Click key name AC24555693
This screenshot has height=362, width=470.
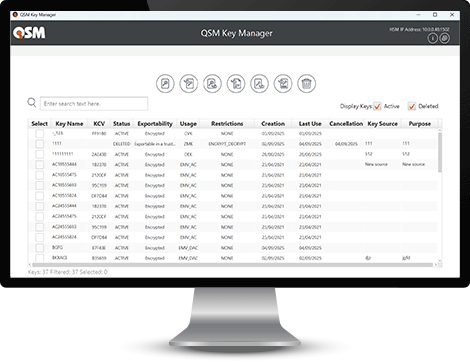[x=64, y=227]
